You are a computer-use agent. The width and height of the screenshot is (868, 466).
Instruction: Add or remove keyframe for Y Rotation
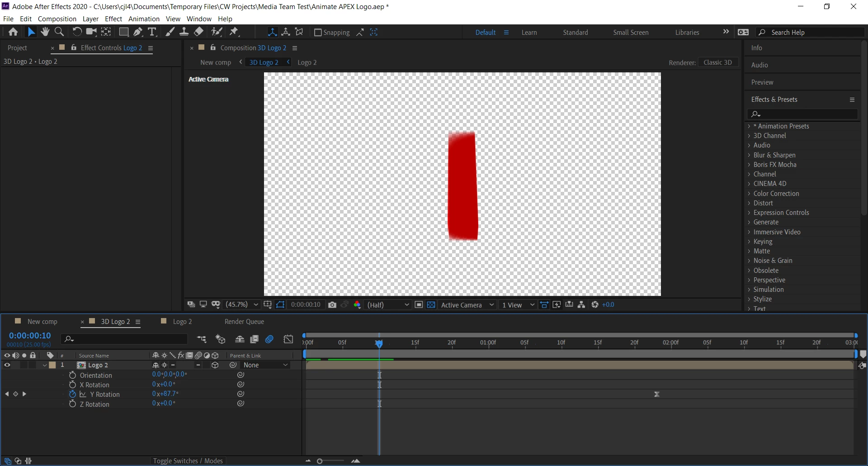point(15,394)
